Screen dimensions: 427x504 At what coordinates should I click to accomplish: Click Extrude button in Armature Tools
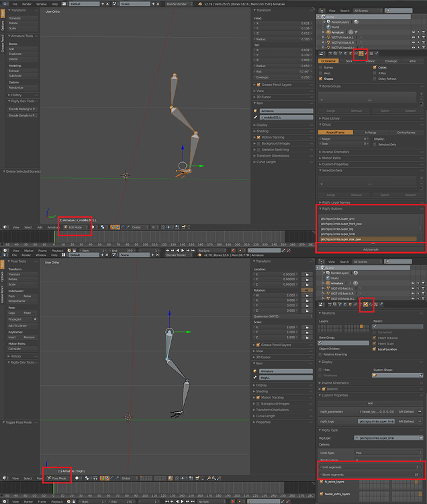point(23,71)
